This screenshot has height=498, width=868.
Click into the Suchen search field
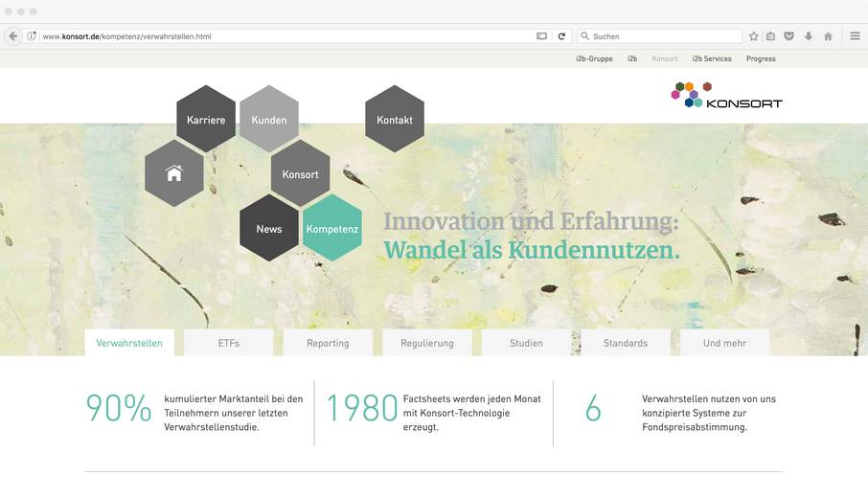[x=659, y=36]
